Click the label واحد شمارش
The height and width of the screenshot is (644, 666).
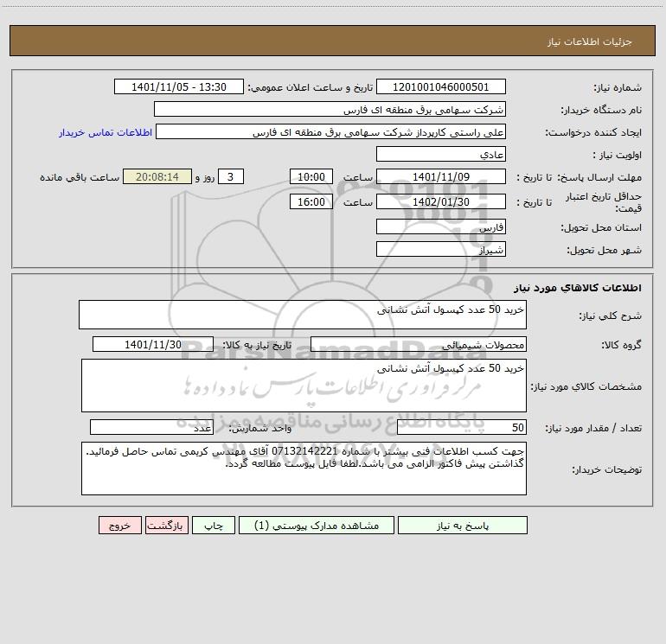click(260, 428)
